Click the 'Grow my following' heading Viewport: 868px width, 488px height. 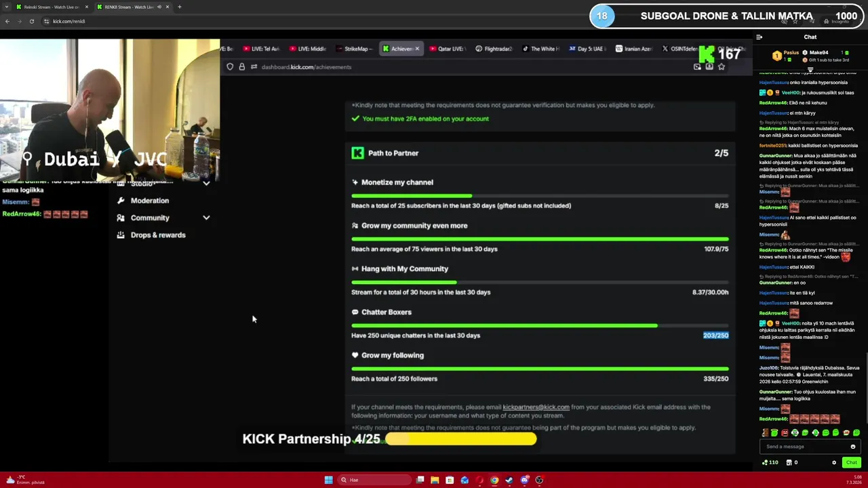(393, 356)
